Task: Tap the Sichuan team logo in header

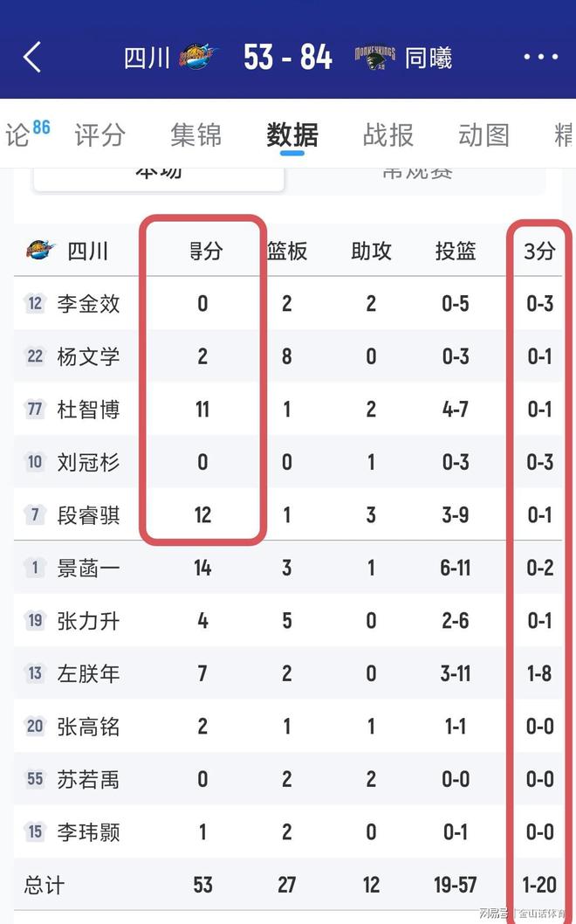Action: 197,58
